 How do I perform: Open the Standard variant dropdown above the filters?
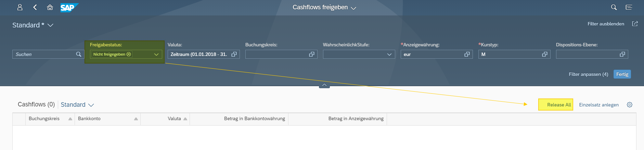click(x=50, y=25)
